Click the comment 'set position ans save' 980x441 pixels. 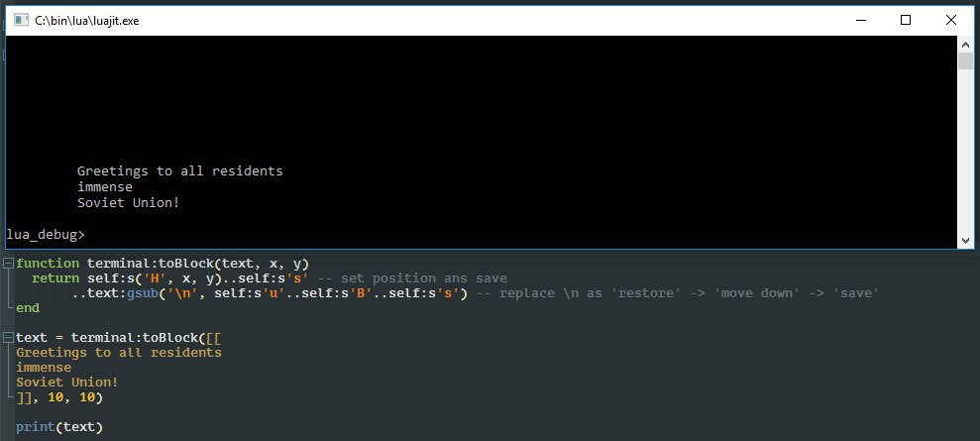pos(412,278)
